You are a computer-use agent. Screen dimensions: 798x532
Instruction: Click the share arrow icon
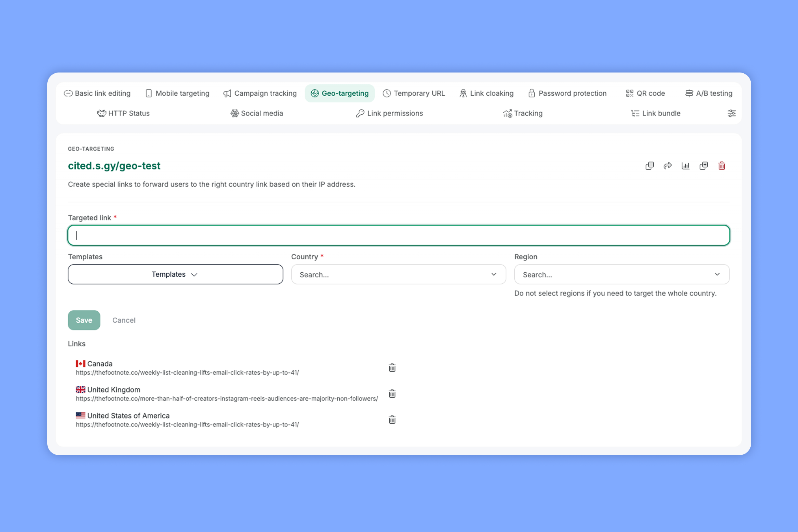668,166
